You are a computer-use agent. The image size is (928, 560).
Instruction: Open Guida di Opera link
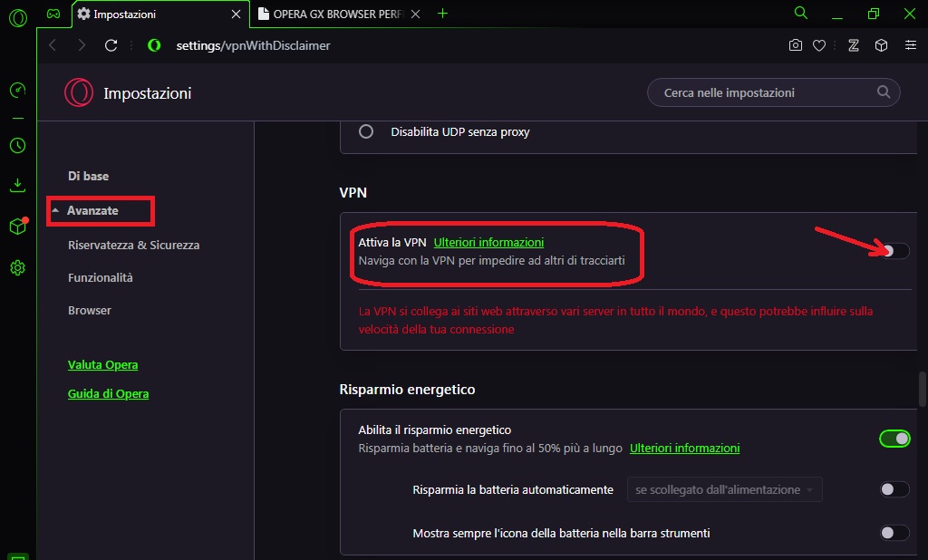(x=109, y=393)
